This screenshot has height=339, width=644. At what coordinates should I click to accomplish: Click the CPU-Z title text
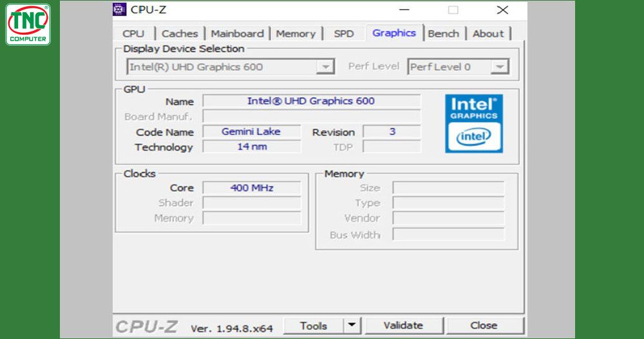148,10
